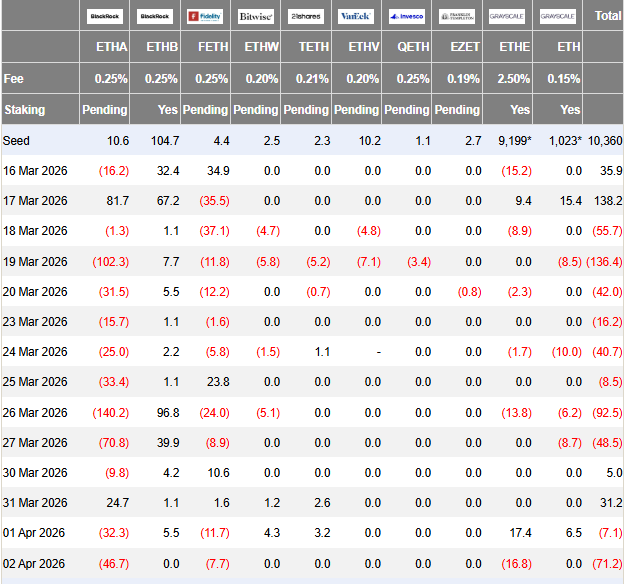Image resolution: width=626 pixels, height=584 pixels.
Task: Select the 02 Apr 2026 date cell
Action: click(35, 565)
